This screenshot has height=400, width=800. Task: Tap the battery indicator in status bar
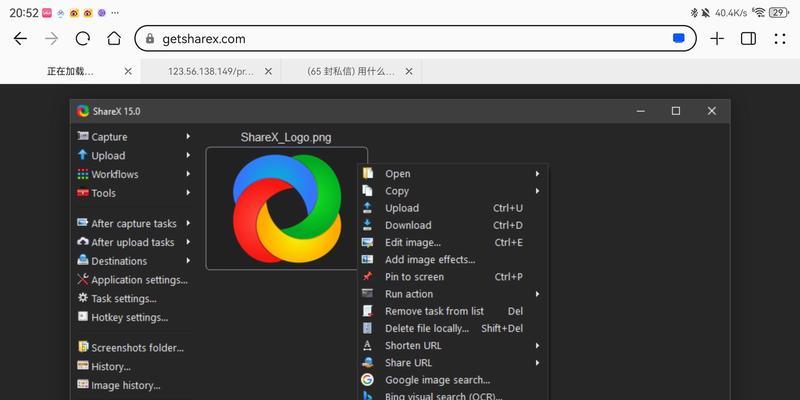tap(779, 13)
